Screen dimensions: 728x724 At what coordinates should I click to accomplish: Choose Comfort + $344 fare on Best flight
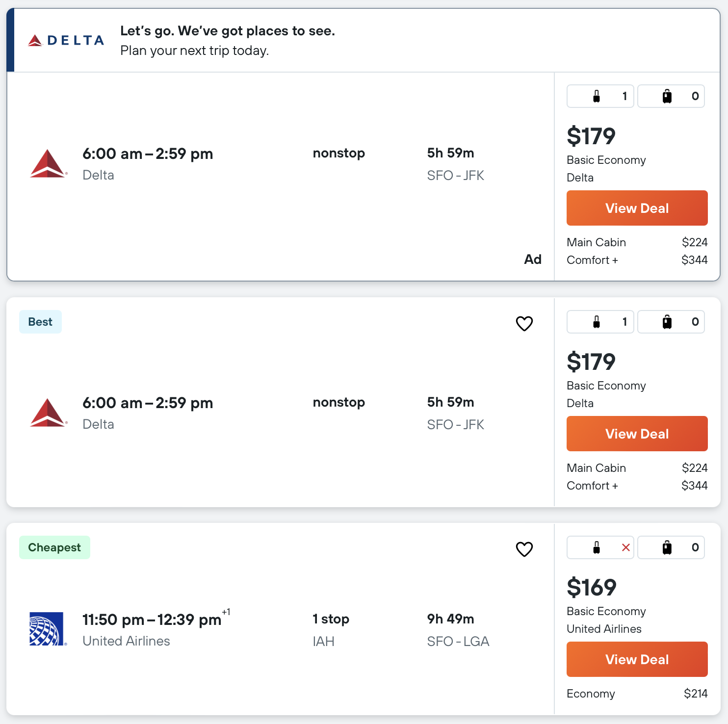[637, 486]
